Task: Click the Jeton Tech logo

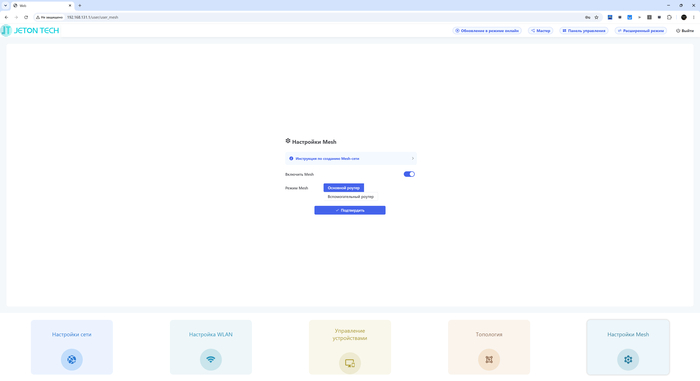Action: click(30, 30)
